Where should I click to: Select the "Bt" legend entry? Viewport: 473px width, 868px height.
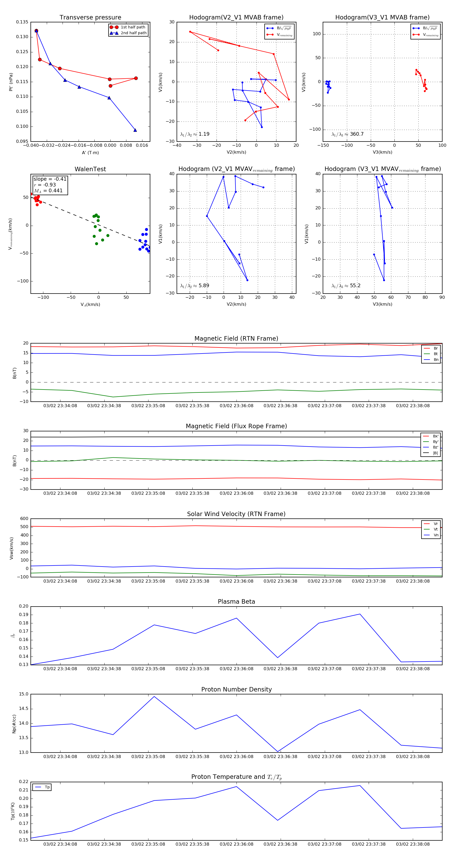pos(431,354)
